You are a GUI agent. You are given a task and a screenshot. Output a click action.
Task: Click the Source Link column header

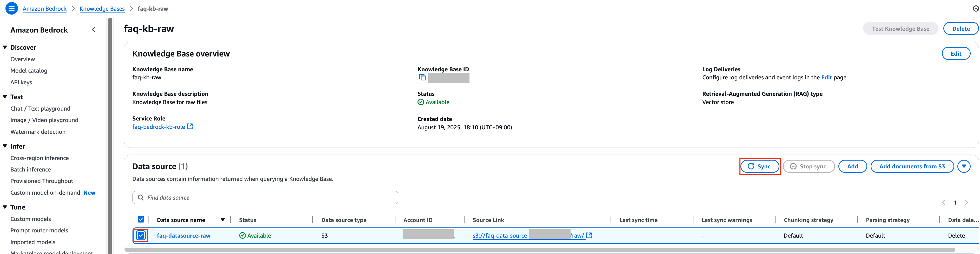(488, 220)
